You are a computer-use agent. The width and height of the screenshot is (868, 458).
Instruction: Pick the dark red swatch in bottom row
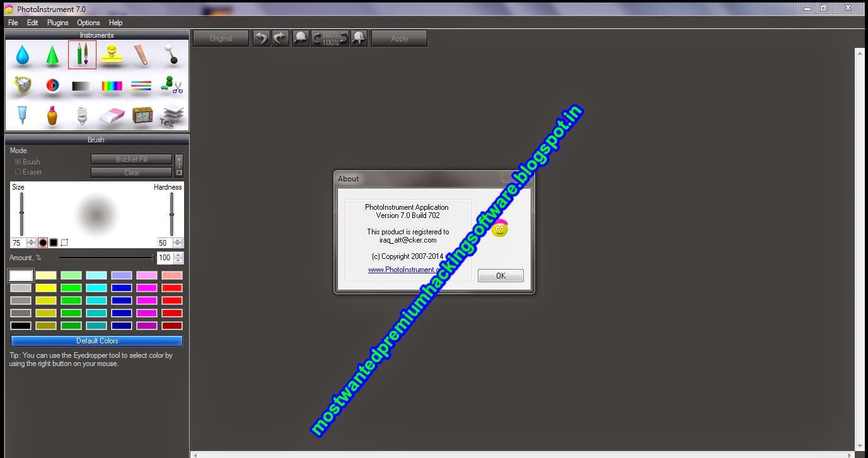pyautogui.click(x=172, y=326)
